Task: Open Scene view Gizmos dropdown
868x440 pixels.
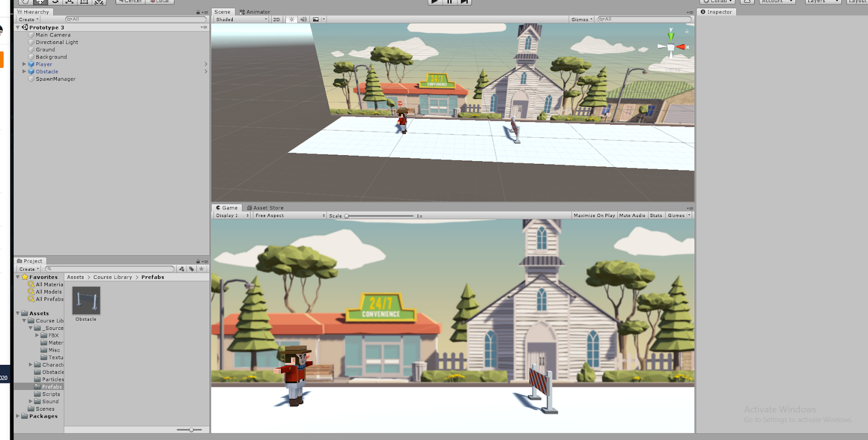Action: point(582,19)
